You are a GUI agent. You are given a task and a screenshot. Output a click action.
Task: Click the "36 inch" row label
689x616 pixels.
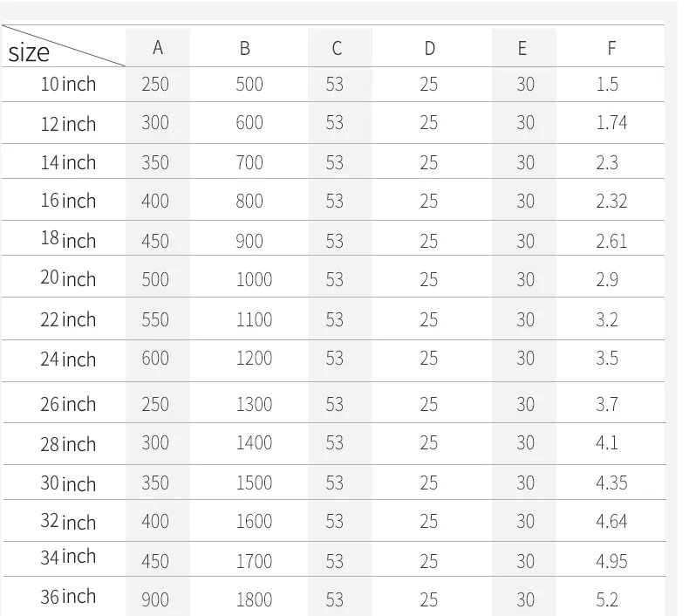click(x=68, y=597)
